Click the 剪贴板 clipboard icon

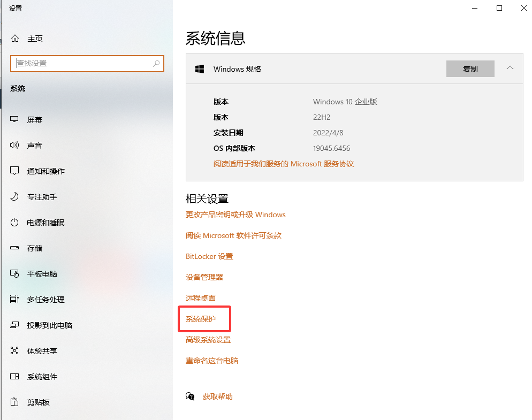[x=14, y=402]
